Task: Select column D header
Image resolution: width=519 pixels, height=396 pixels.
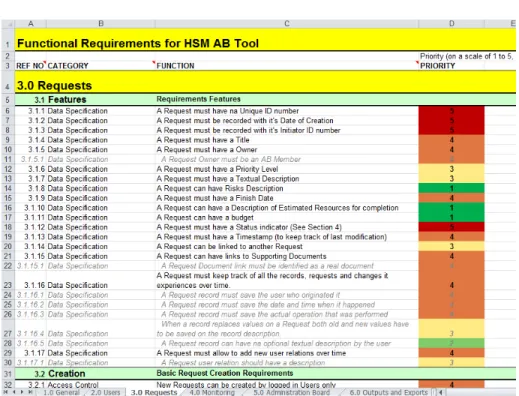Action: click(x=451, y=24)
